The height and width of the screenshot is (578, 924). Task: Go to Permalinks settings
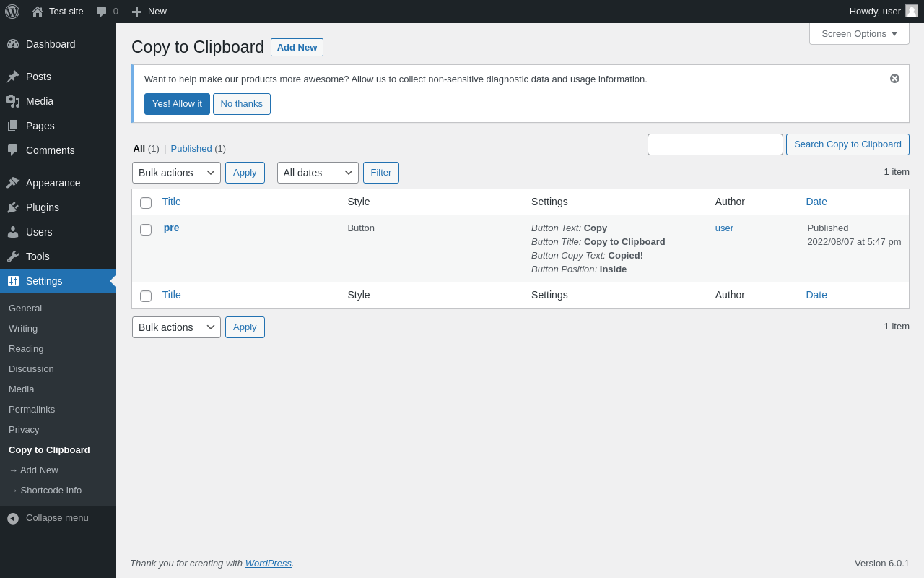tap(32, 409)
